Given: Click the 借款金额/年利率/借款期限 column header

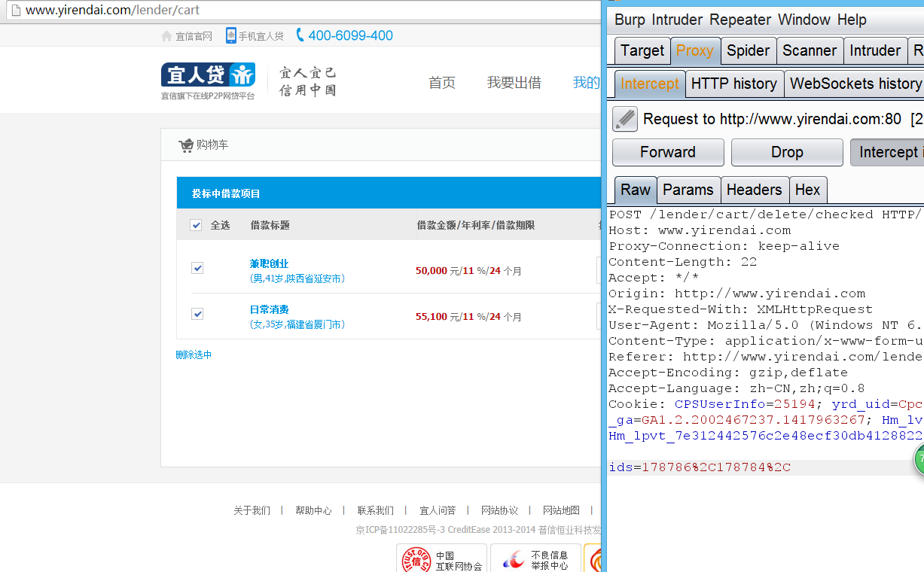Looking at the screenshot, I should tap(476, 225).
